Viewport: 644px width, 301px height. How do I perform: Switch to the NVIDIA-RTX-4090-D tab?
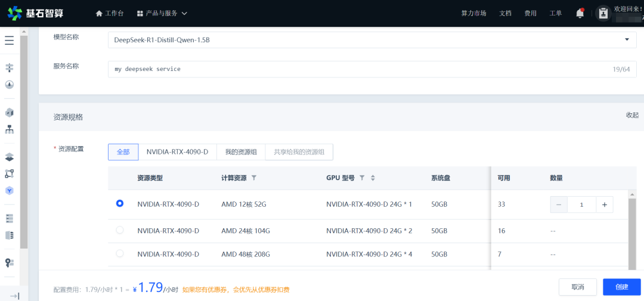pos(178,152)
